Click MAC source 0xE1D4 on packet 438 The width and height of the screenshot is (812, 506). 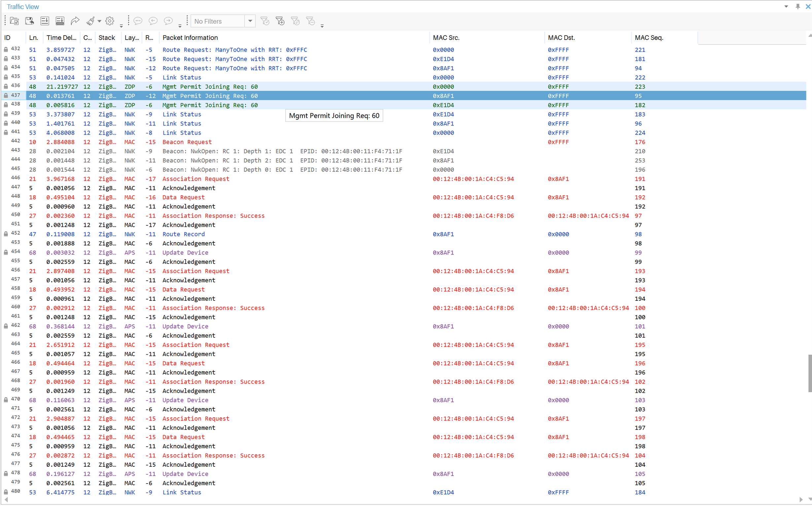(x=443, y=105)
